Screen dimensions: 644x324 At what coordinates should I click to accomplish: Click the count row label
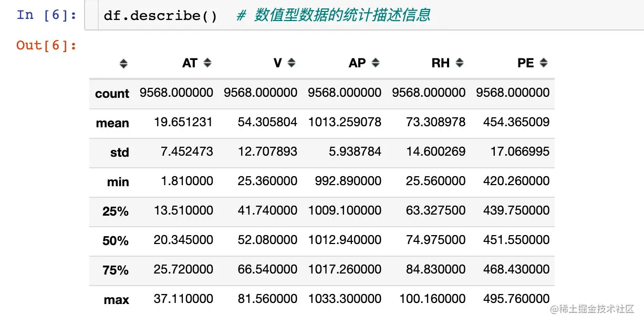coord(112,94)
